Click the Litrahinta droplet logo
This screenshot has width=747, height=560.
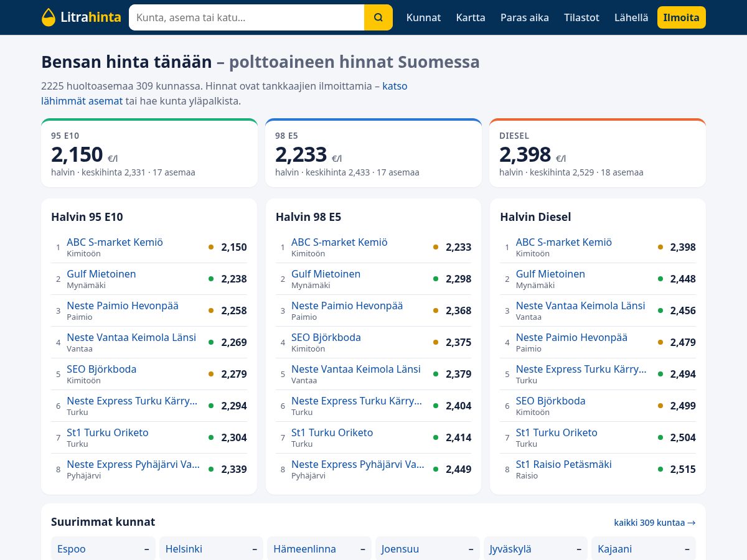click(81, 17)
